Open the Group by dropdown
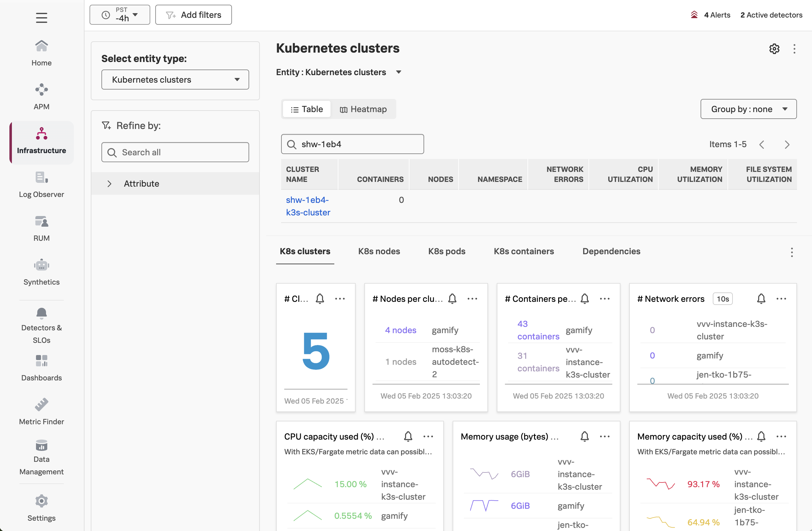 [x=748, y=109]
